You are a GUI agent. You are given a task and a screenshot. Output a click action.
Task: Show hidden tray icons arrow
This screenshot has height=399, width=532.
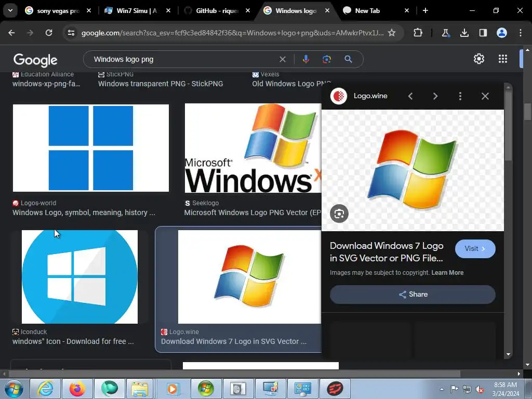click(442, 390)
